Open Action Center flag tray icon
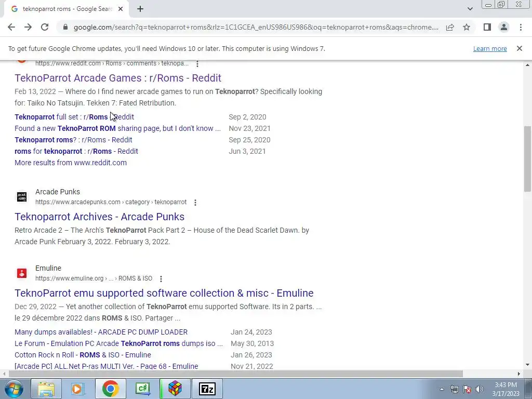 (x=467, y=390)
